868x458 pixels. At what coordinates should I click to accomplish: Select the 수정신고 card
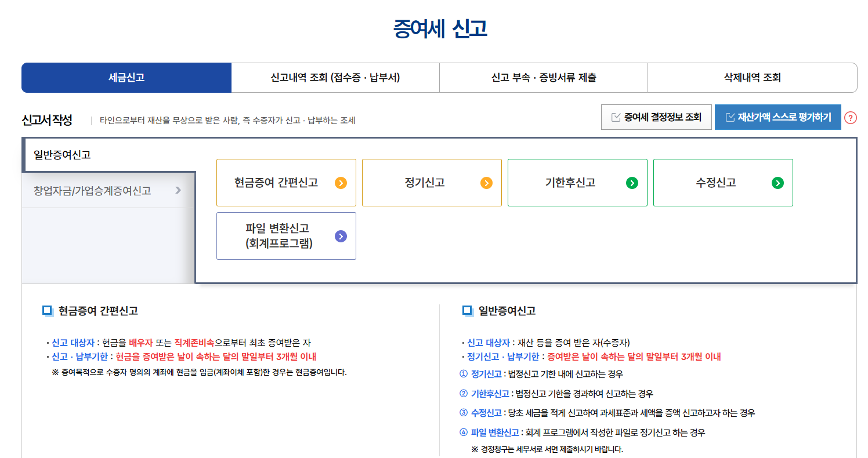click(x=723, y=183)
